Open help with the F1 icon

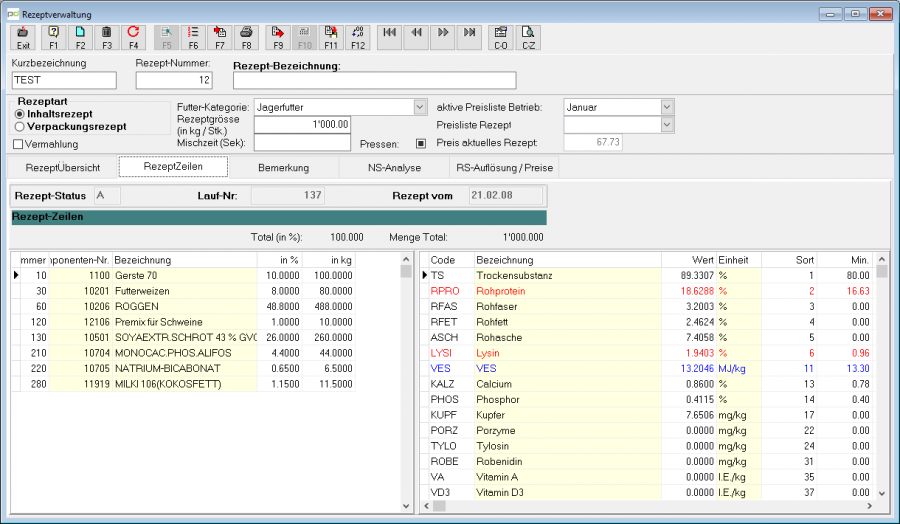[53, 38]
